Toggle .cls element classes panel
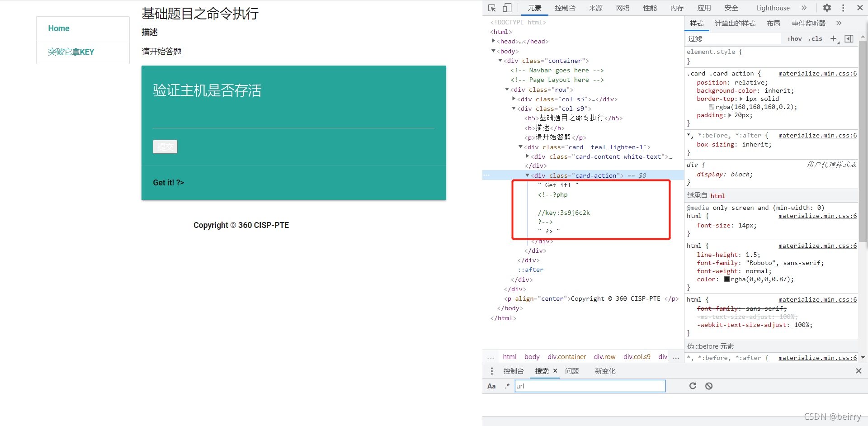Viewport: 868px width, 426px height. coord(815,39)
